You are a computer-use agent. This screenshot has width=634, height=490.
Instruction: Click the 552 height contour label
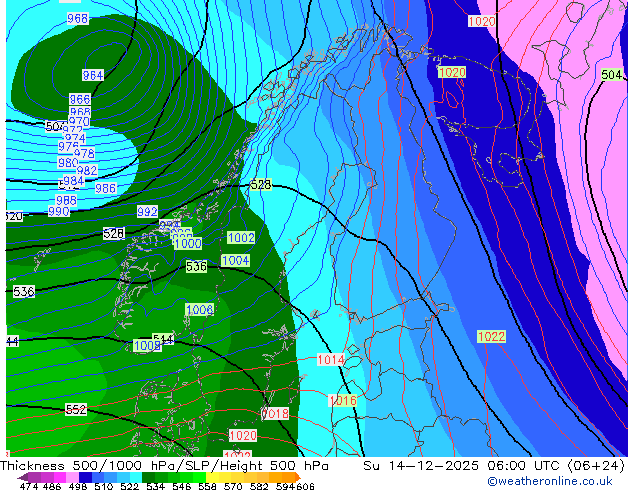pyautogui.click(x=76, y=410)
